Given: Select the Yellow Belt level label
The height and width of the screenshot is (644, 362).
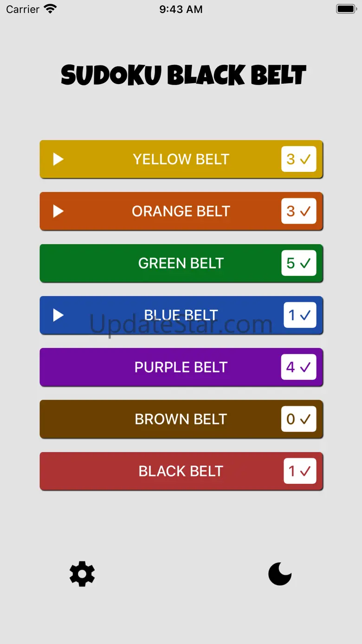Looking at the screenshot, I should tap(181, 159).
